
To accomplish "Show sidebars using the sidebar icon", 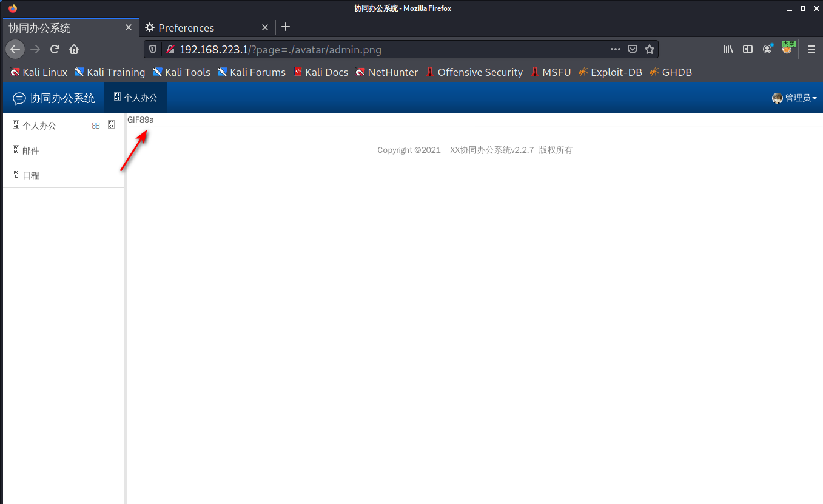I will (x=748, y=49).
